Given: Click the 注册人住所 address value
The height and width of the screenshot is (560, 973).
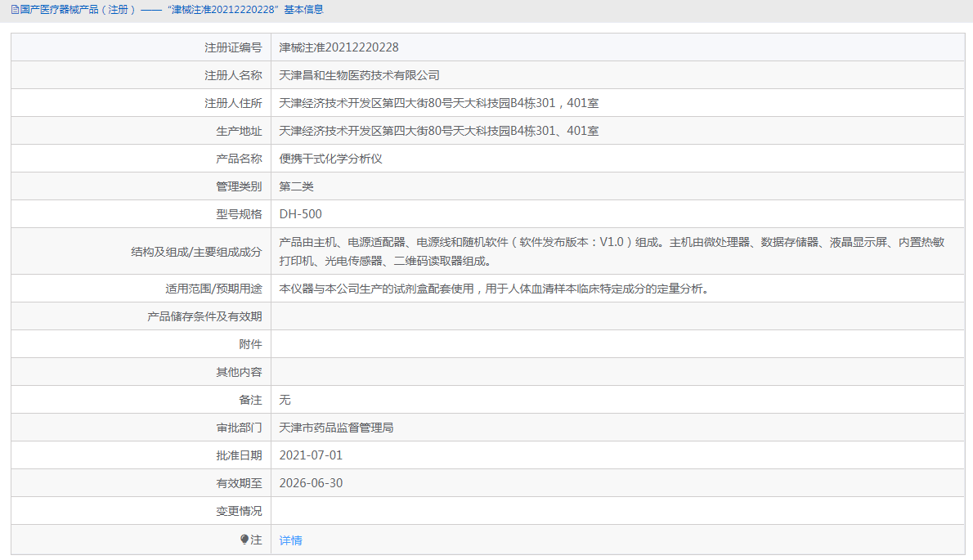Looking at the screenshot, I should [x=439, y=103].
